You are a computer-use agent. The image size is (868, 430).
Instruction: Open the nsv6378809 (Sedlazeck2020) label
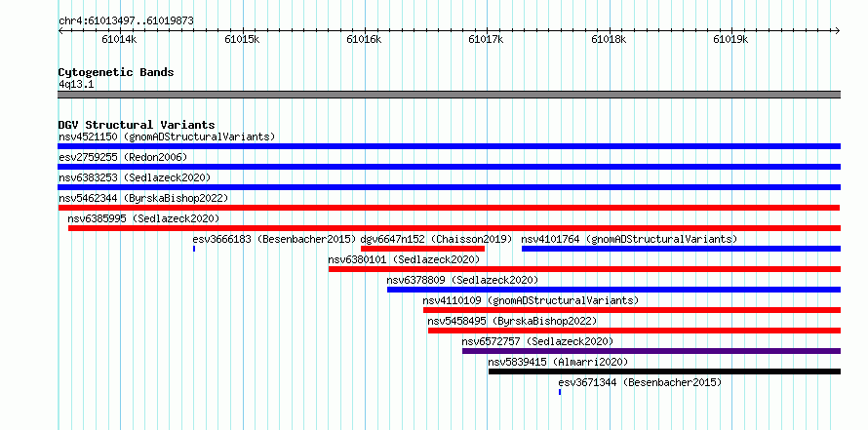tap(462, 280)
